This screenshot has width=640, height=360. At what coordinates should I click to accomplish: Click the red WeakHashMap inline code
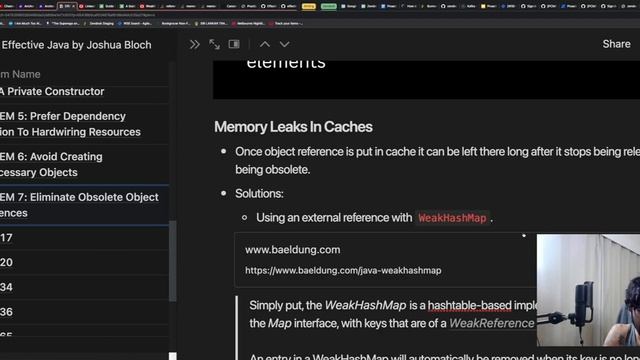click(x=452, y=218)
